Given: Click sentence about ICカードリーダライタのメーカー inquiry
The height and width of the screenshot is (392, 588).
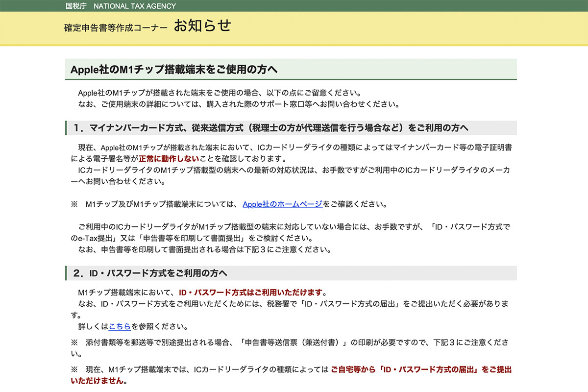Looking at the screenshot, I should 291,175.
